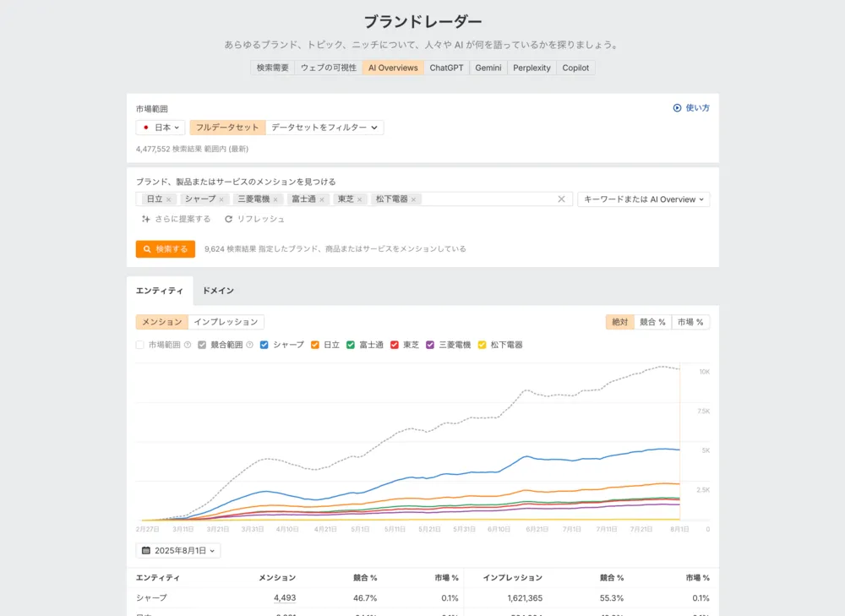Click the help icon next to 競合範囲 checkbox

[x=249, y=345]
